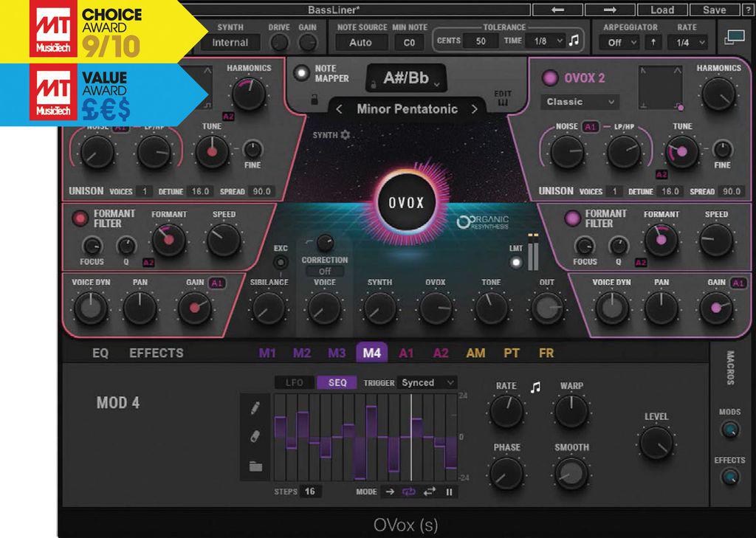The image size is (756, 538).
Task: Open the OVOX 2 Classic mode dropdown
Action: (580, 102)
